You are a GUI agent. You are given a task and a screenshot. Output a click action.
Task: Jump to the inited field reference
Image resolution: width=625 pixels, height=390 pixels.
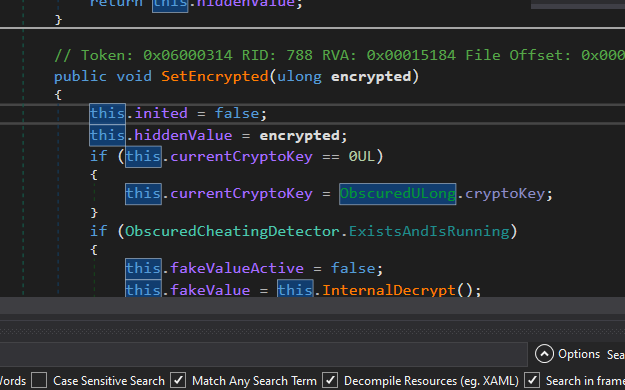click(x=161, y=113)
